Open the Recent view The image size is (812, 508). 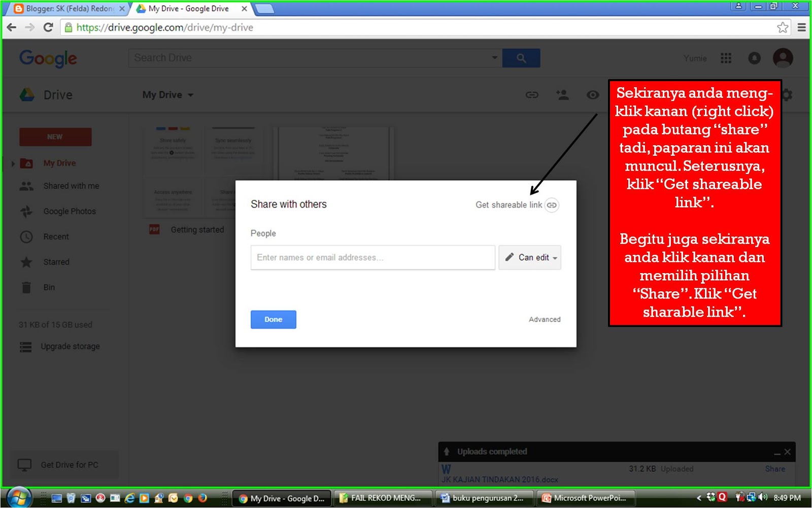coord(56,237)
